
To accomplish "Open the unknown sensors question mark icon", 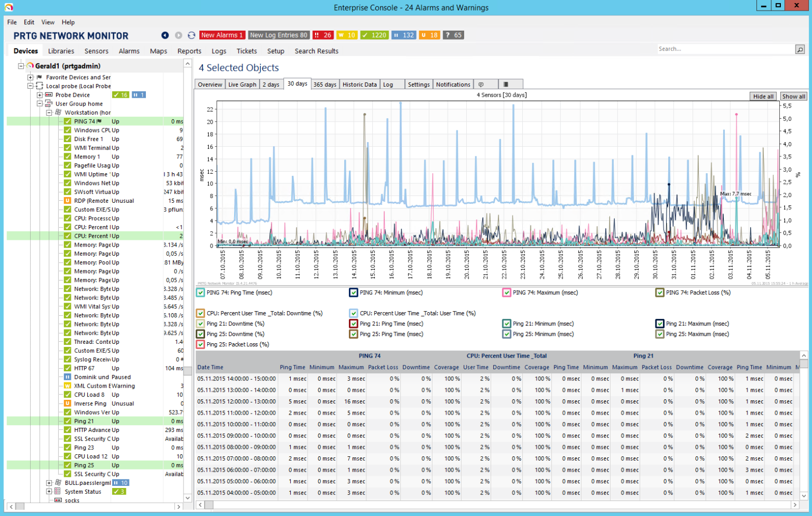I will click(x=453, y=35).
